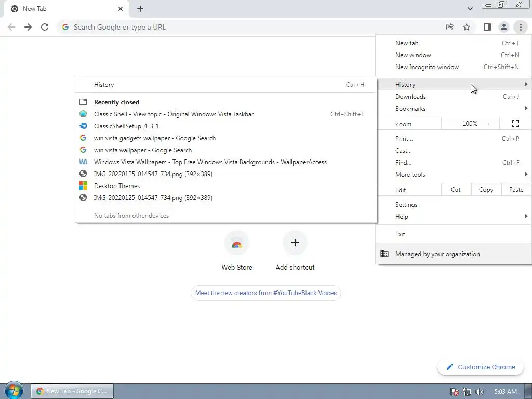The height and width of the screenshot is (399, 532).
Task: Click the Customize Chrome button label
Action: click(x=486, y=367)
